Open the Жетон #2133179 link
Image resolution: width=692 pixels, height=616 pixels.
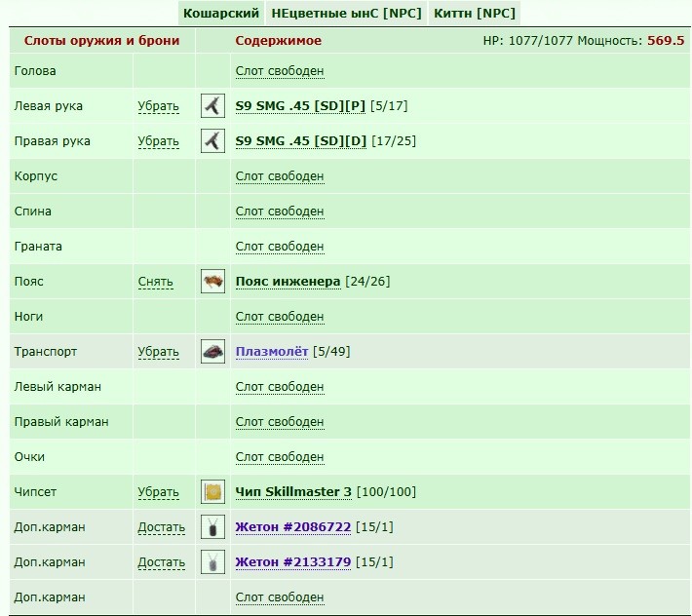tap(293, 561)
